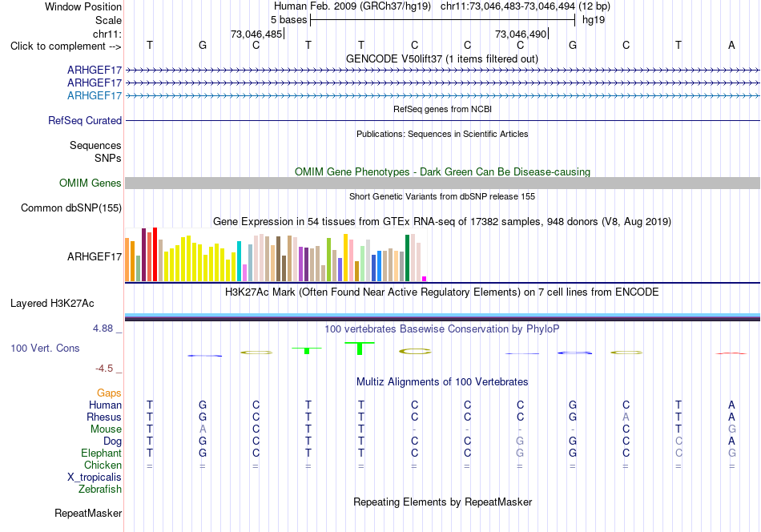Click the Layered H3K27Ac side label
761x532 pixels.
[x=52, y=304]
